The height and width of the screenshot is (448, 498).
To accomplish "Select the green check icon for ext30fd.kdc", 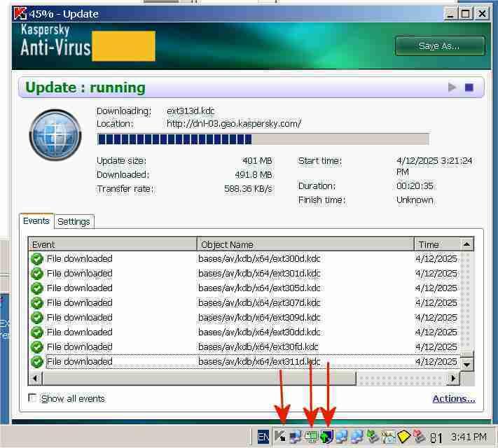I will coord(37,346).
